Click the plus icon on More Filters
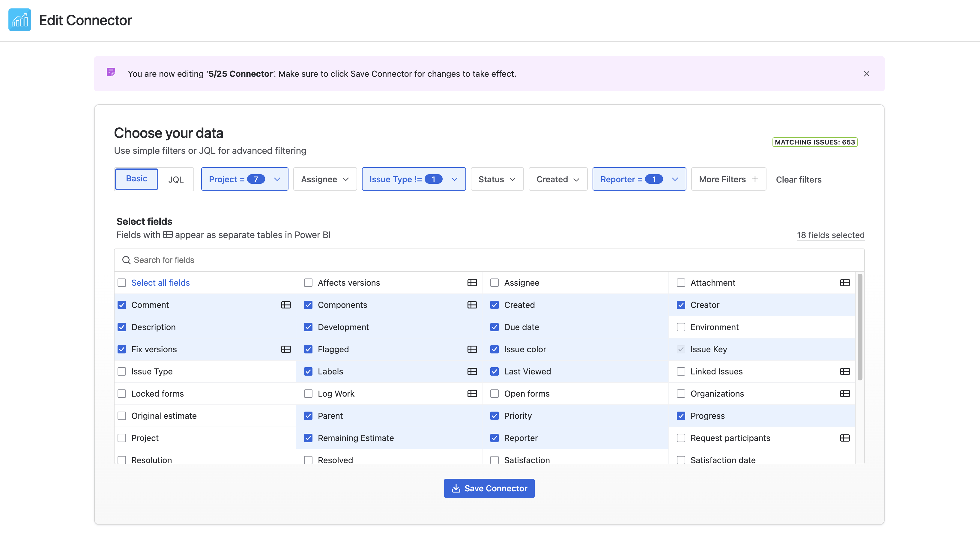980x536 pixels. pyautogui.click(x=755, y=179)
